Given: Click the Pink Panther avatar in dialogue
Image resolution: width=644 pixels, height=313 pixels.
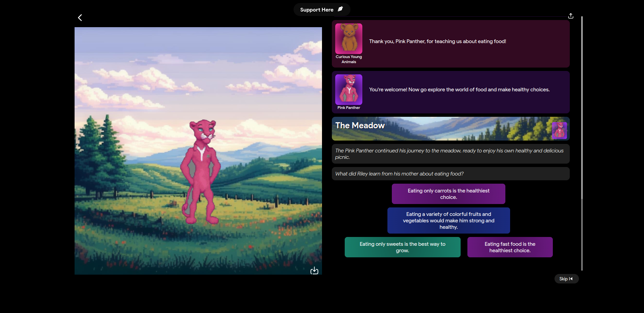Looking at the screenshot, I should (x=349, y=90).
